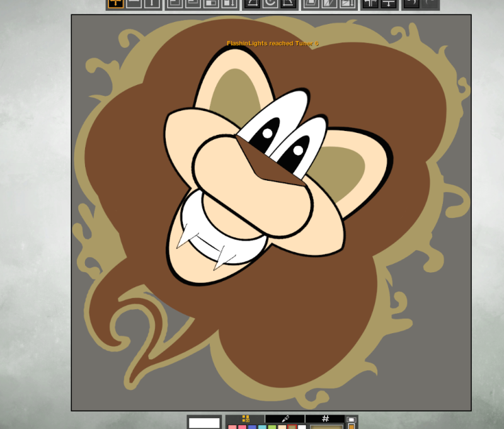Open the hex code (#) color tab
Screen dimensions: 504x429
[x=325, y=418]
